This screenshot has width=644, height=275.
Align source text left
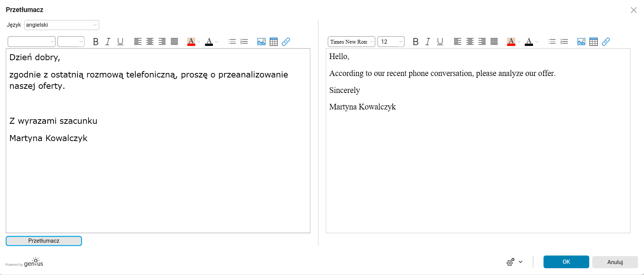[138, 42]
